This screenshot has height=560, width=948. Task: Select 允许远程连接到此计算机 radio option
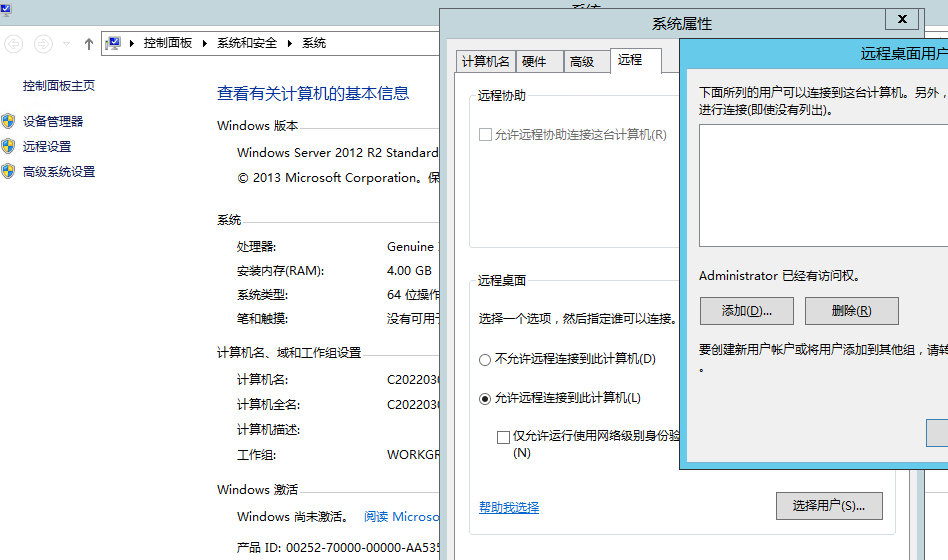pyautogui.click(x=485, y=398)
